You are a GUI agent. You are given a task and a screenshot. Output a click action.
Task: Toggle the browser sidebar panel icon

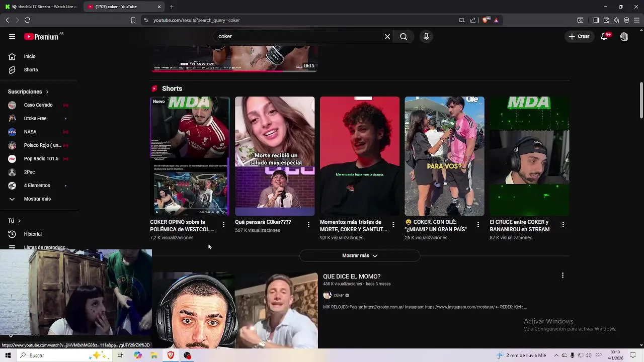click(596, 20)
